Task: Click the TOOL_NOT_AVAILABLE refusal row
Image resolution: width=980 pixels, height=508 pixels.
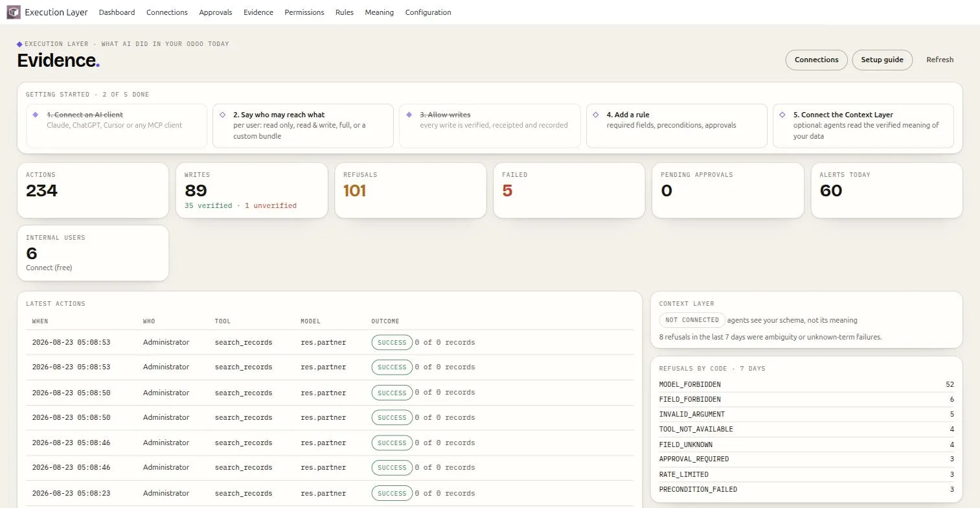Action: [x=806, y=429]
